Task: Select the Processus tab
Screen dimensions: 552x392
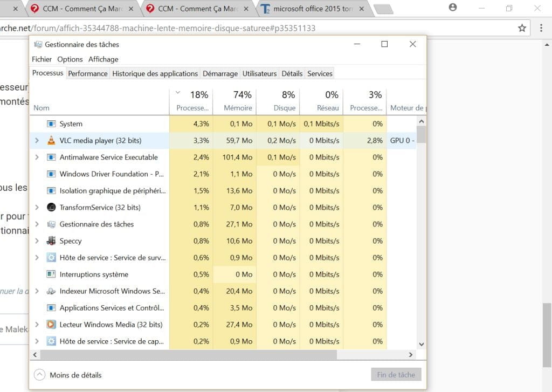Action: point(47,73)
